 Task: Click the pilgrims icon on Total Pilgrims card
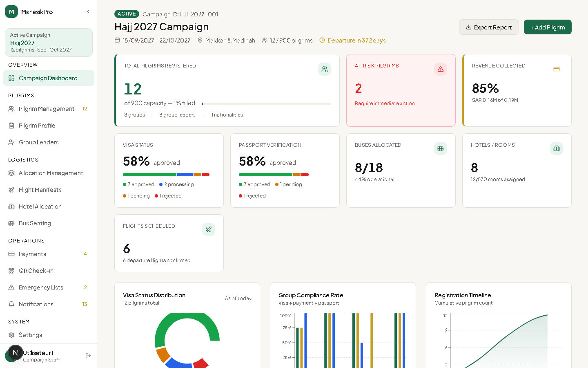point(325,69)
